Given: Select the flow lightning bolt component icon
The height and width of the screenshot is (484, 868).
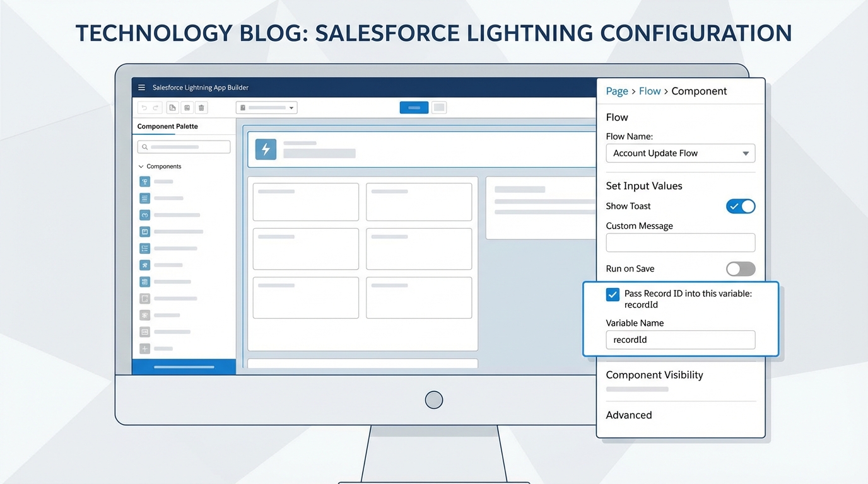Looking at the screenshot, I should pyautogui.click(x=265, y=149).
